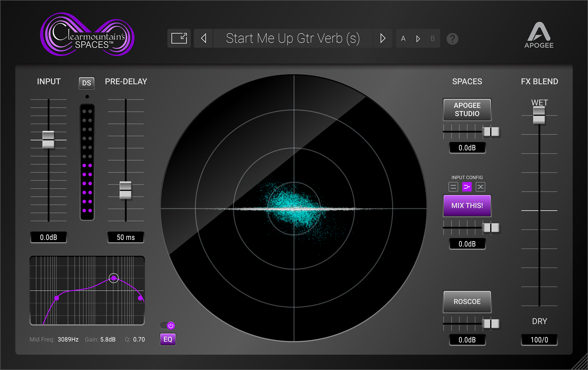Select the merge-to-mono input config icon
The width and height of the screenshot is (588, 370).
467,187
